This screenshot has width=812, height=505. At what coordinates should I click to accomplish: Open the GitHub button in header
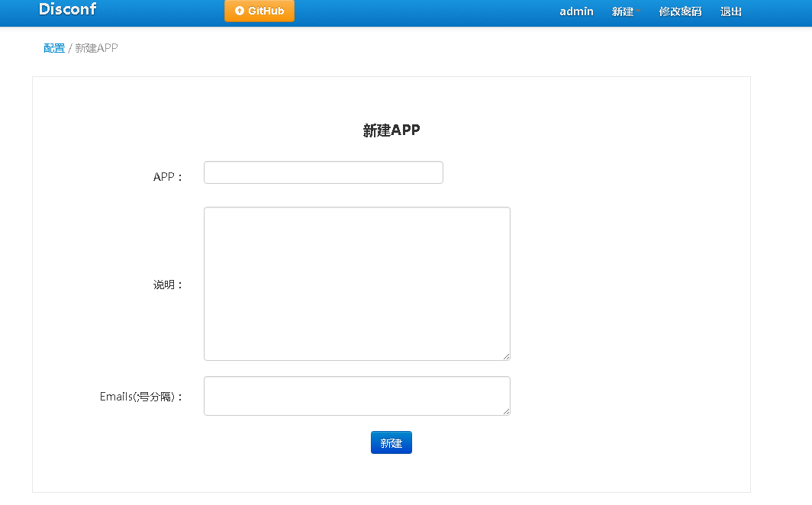(x=259, y=11)
